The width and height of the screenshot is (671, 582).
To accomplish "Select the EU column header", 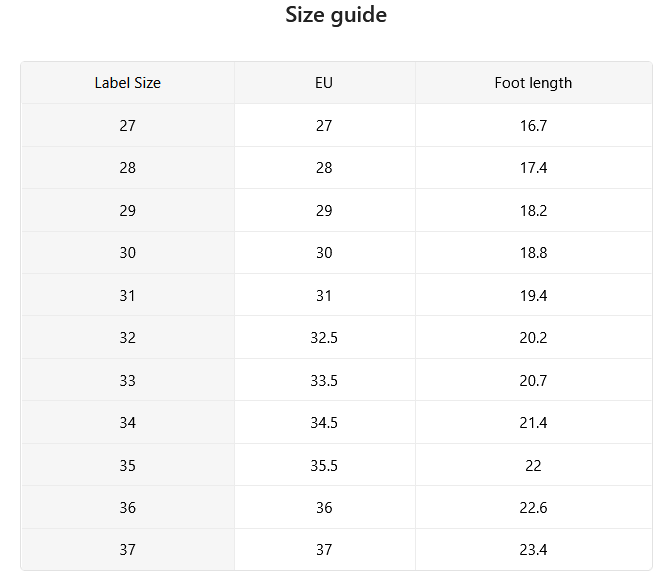I will (x=324, y=83).
